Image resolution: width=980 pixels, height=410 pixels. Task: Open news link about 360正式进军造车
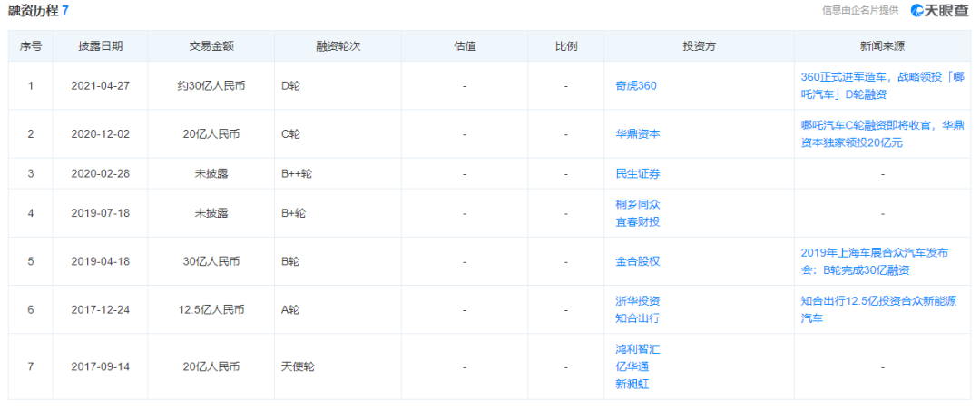pyautogui.click(x=883, y=85)
